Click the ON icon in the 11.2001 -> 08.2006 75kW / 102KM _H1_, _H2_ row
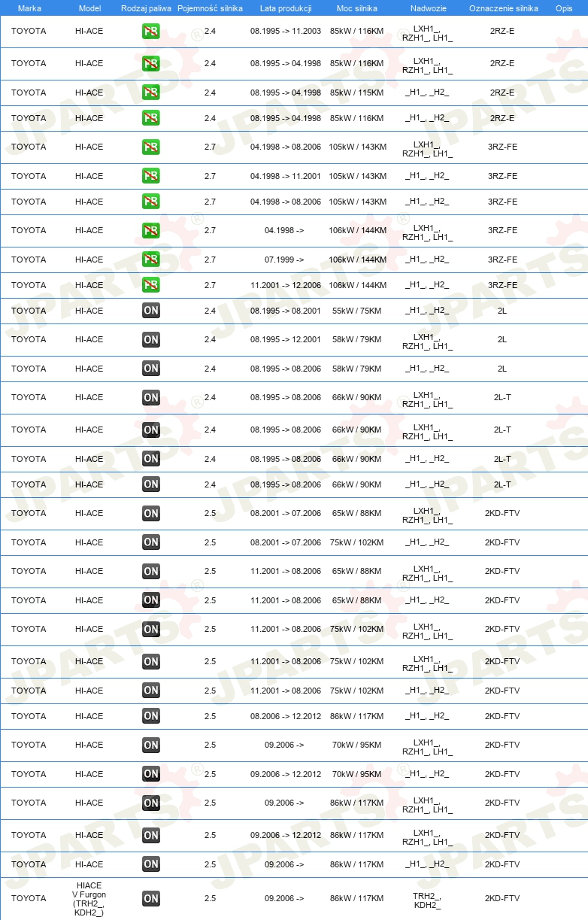 (150, 691)
